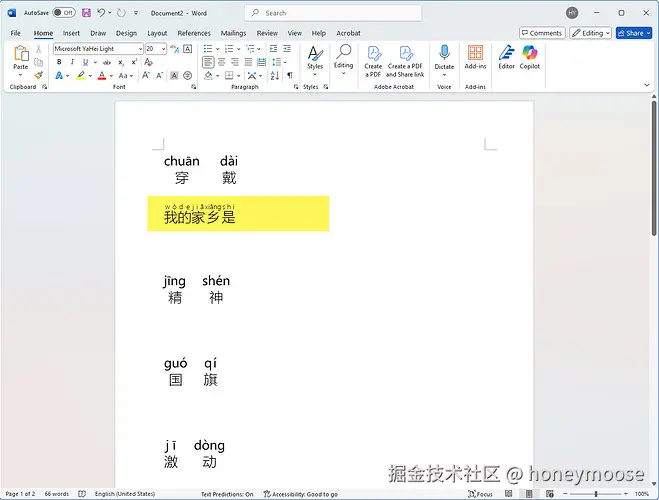The width and height of the screenshot is (659, 500).
Task: Increase font size with grow button
Action: coord(146,75)
